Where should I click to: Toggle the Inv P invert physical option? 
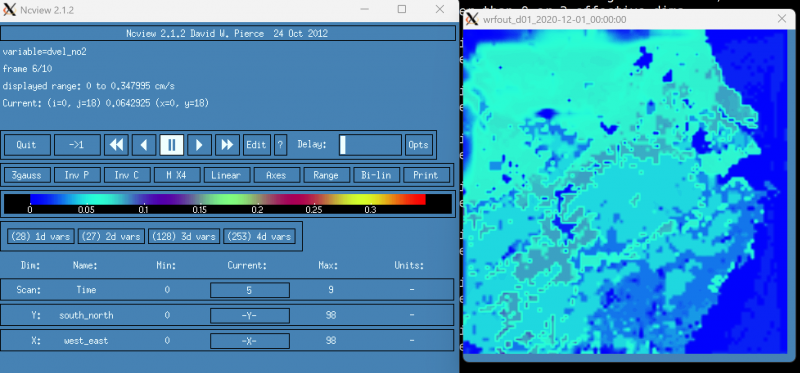76,175
